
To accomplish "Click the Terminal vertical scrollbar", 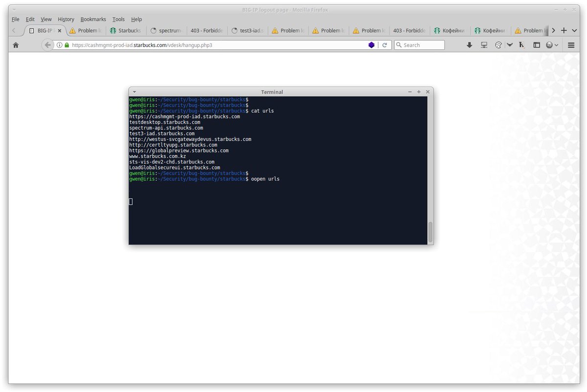I will coord(430,233).
